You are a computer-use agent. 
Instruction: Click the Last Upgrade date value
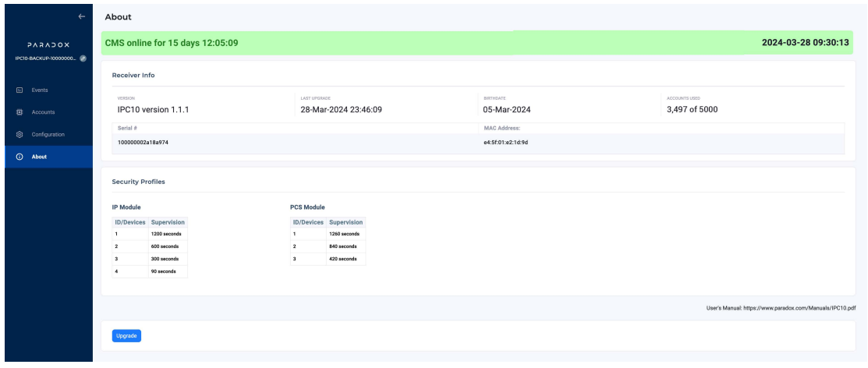[x=341, y=109]
